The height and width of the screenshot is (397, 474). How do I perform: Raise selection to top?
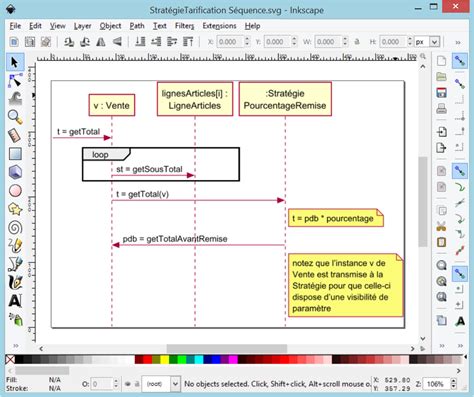188,42
